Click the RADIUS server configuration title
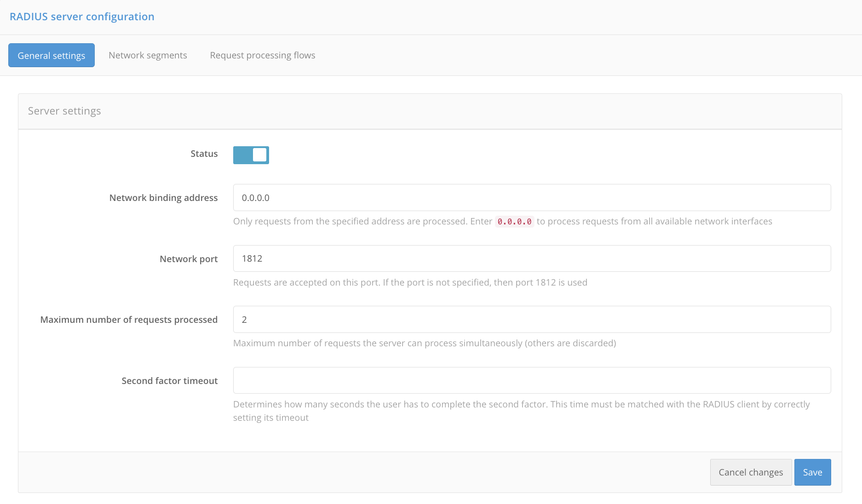This screenshot has height=504, width=862. click(82, 17)
